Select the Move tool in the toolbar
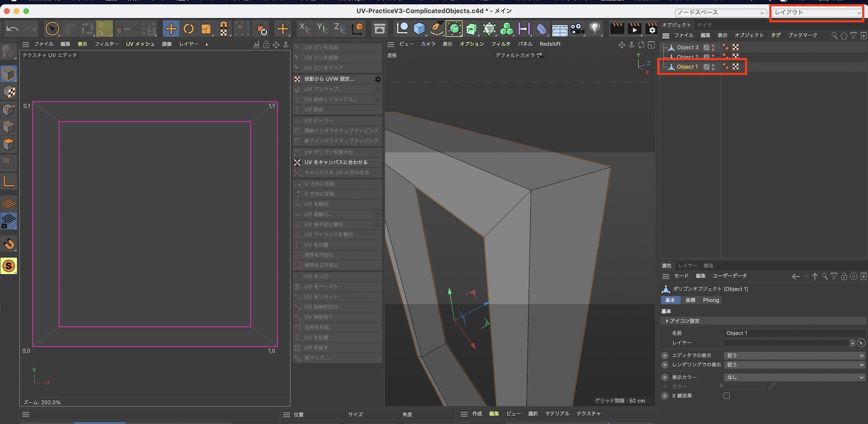Screen dimensions: 868x424 [171, 29]
